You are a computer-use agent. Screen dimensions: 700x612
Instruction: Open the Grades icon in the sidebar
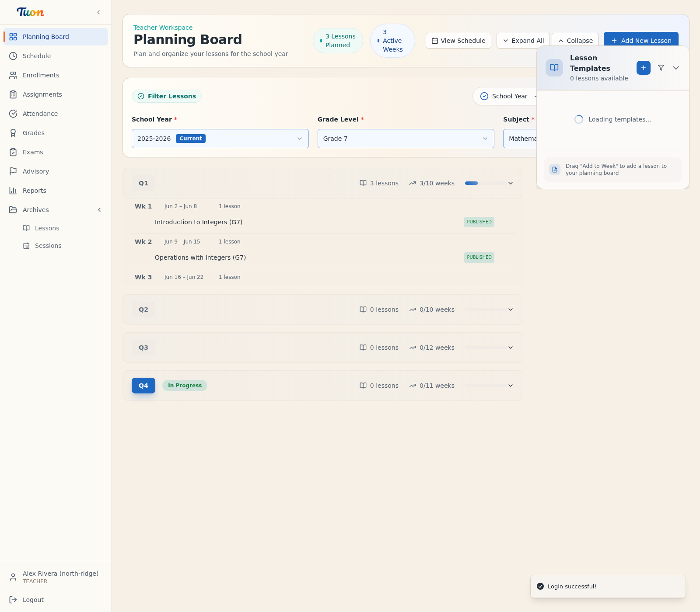coord(13,133)
